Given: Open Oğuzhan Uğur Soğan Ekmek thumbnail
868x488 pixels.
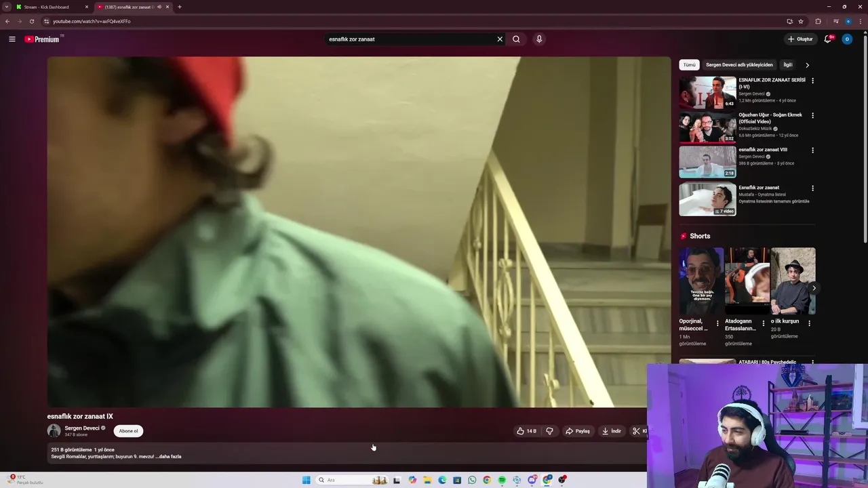Looking at the screenshot, I should pos(707,127).
